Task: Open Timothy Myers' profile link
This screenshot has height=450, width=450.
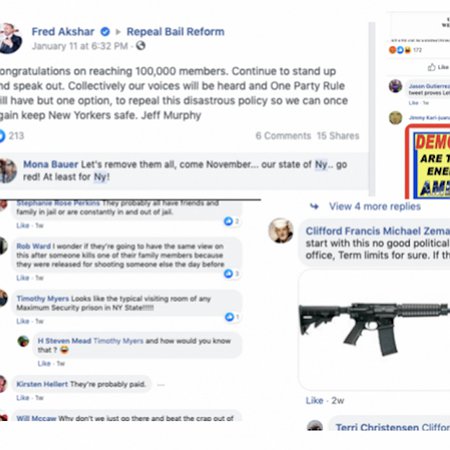Action: [x=43, y=299]
